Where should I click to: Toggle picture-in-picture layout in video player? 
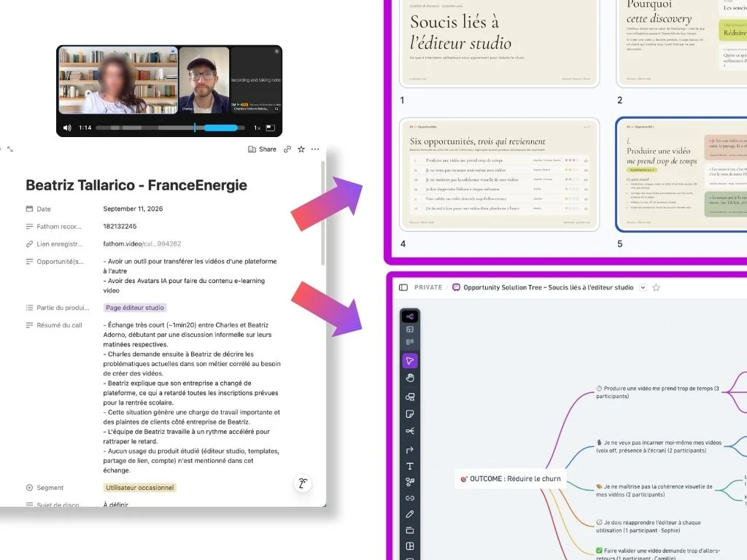coord(270,128)
